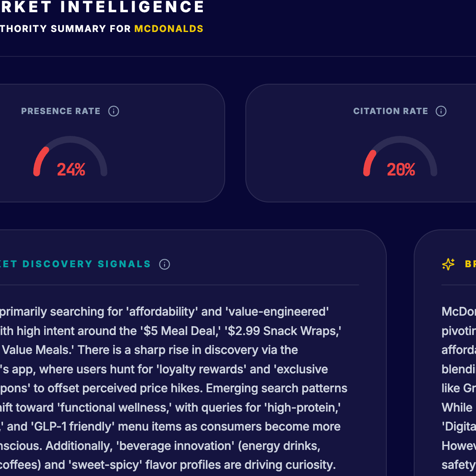
Task: Select the 20% citation value
Action: [x=401, y=170]
